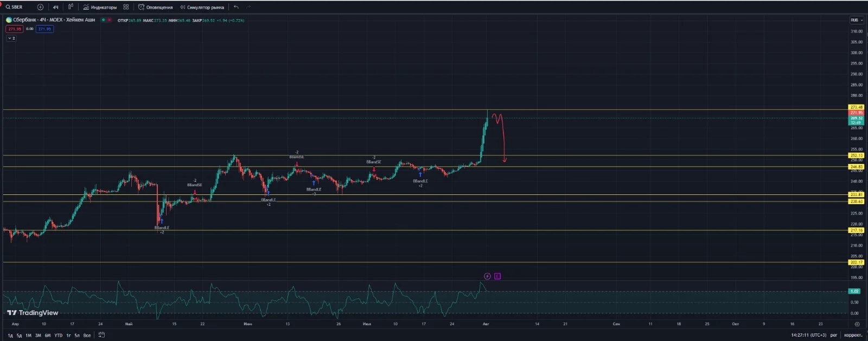Click the green market status dot

coord(103,20)
